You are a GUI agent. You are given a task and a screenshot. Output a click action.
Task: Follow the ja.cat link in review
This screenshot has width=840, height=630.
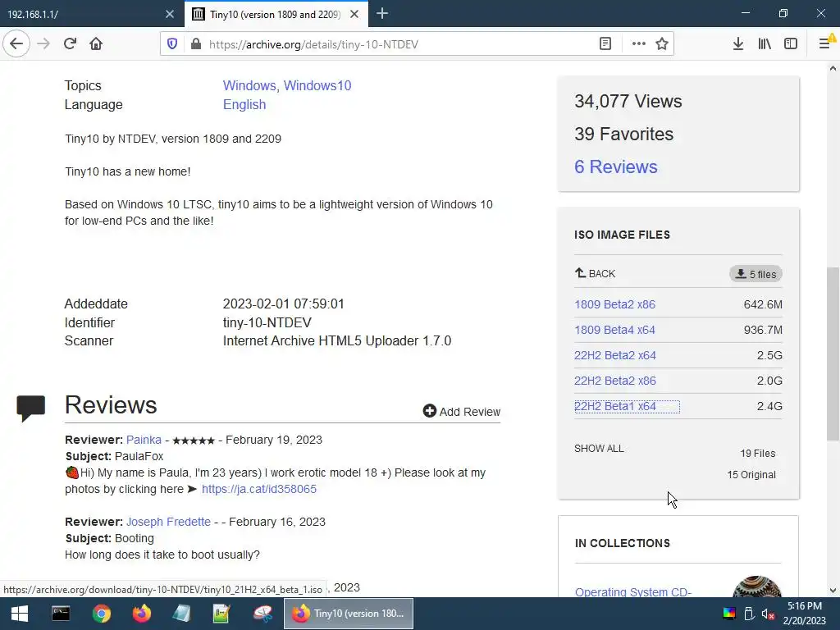[x=258, y=489]
